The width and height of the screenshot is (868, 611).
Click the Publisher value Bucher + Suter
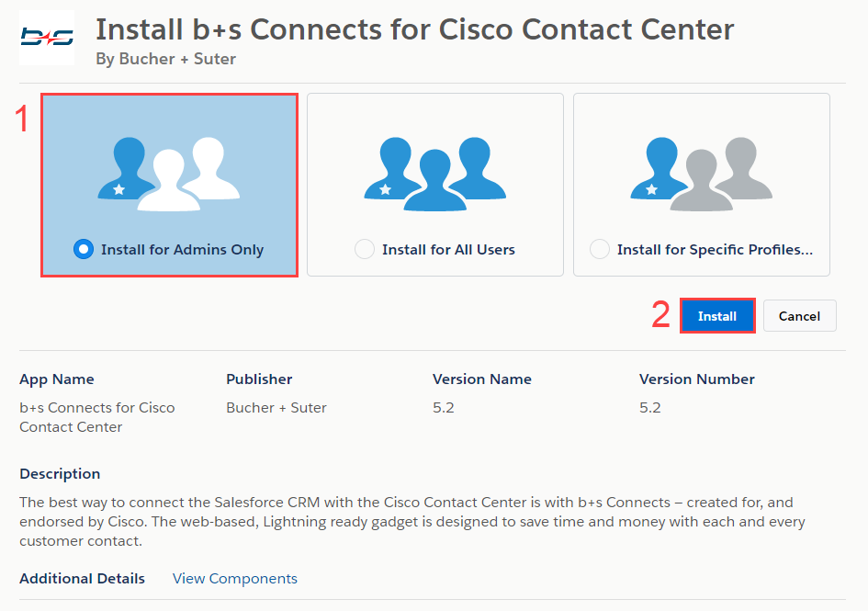point(276,408)
